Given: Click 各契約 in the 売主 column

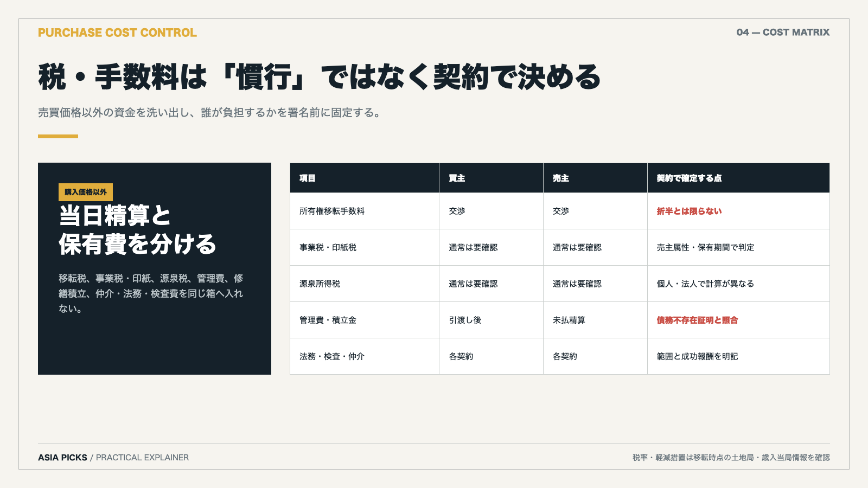Looking at the screenshot, I should 565,356.
